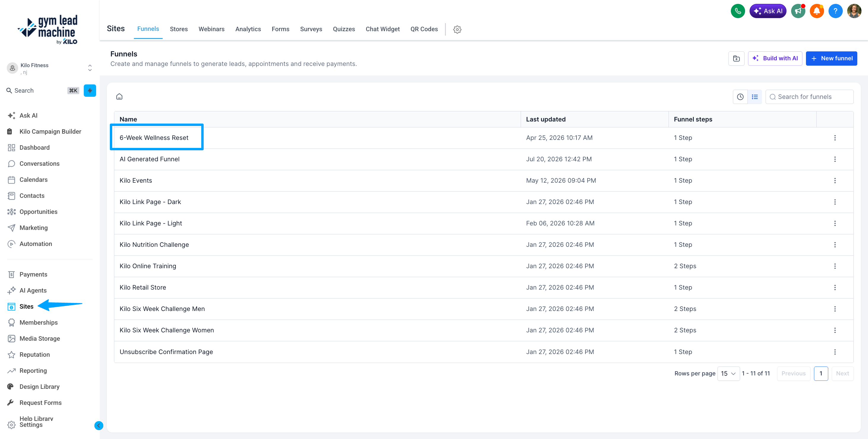The width and height of the screenshot is (868, 439).
Task: Go to pagination page 1
Action: [x=821, y=374]
